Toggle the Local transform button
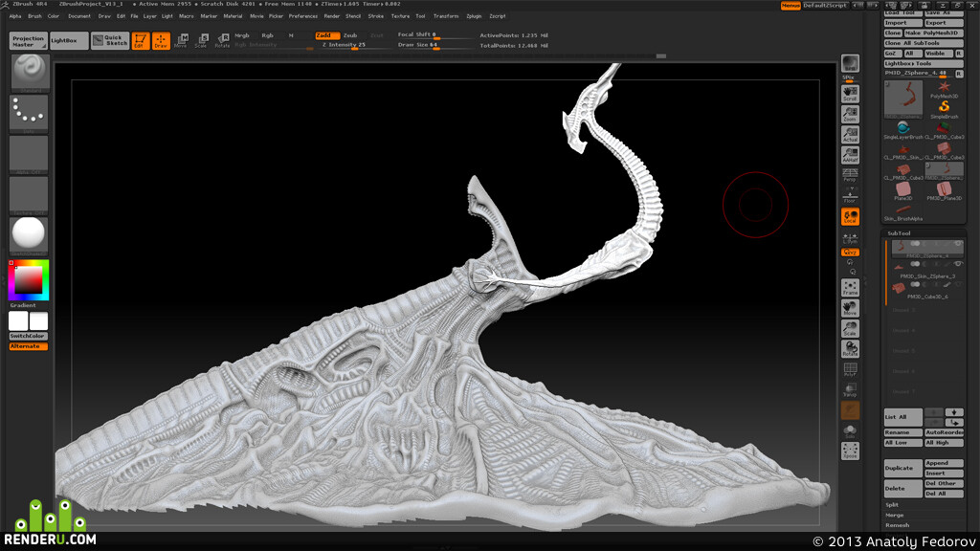 pyautogui.click(x=850, y=217)
